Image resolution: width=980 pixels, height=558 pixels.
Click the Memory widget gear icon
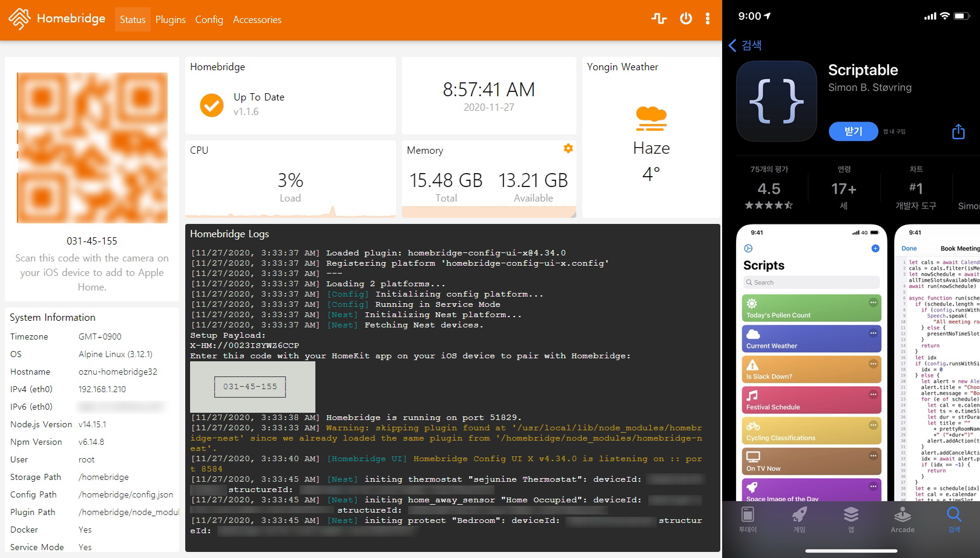point(568,148)
